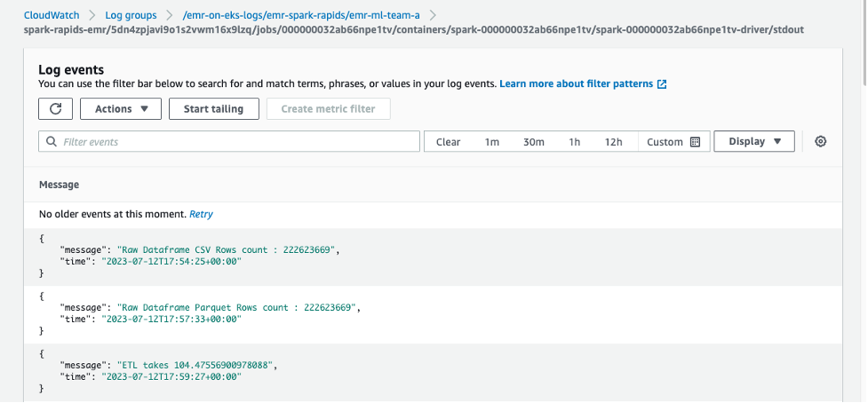Click the Message column header
Viewport: 868px width, 403px height.
coord(59,185)
